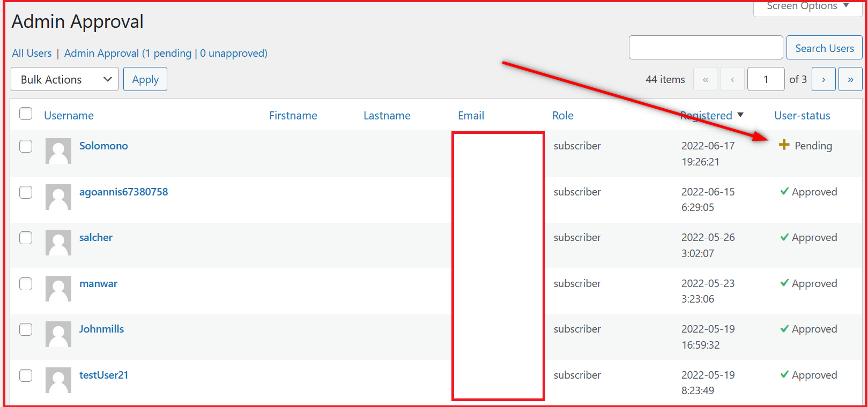Click the avatar icon next to salcher

pyautogui.click(x=58, y=243)
